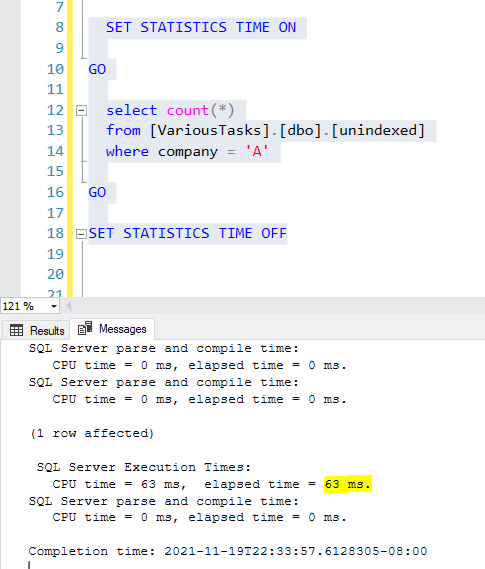Click the (1 row affected) message
This screenshot has width=485, height=569.
[92, 433]
